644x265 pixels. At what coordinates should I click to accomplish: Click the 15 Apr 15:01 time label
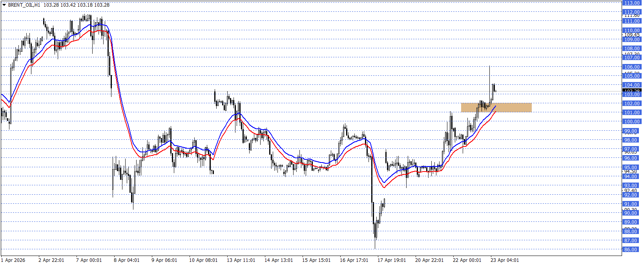316,260
